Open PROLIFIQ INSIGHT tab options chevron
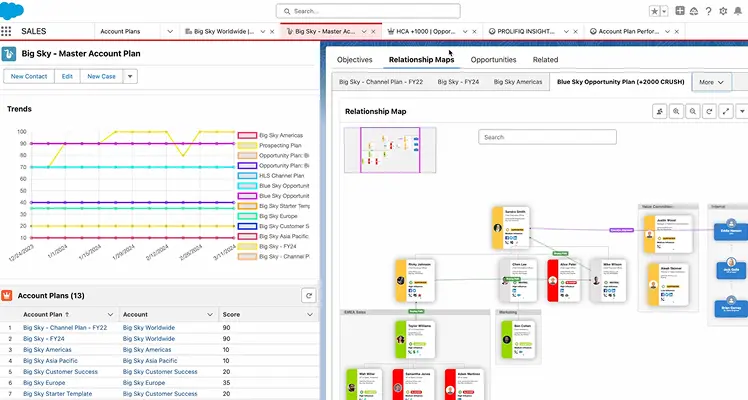 [x=566, y=31]
